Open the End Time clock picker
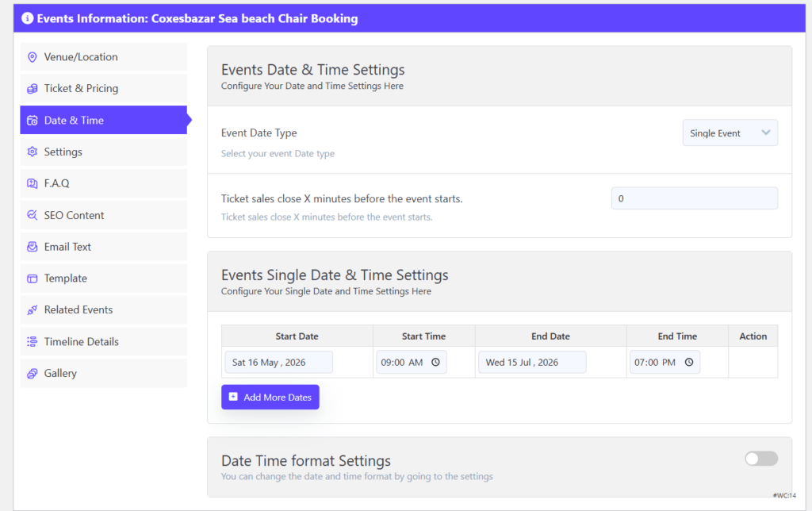The height and width of the screenshot is (511, 812). (689, 362)
